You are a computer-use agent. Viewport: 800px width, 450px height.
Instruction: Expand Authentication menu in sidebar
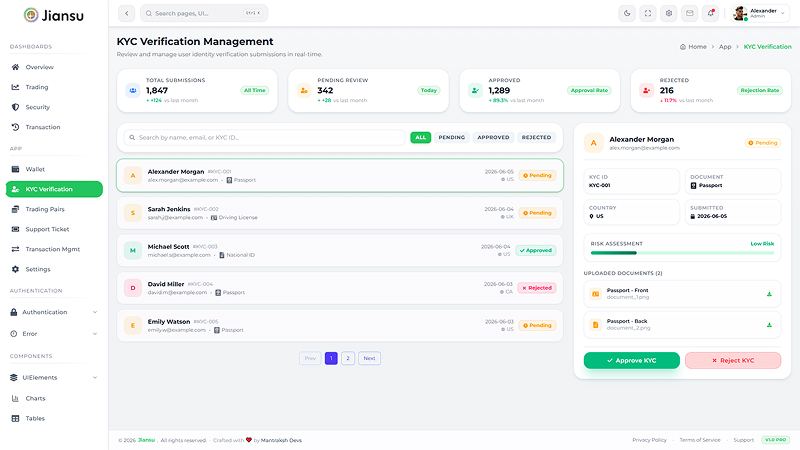point(54,312)
